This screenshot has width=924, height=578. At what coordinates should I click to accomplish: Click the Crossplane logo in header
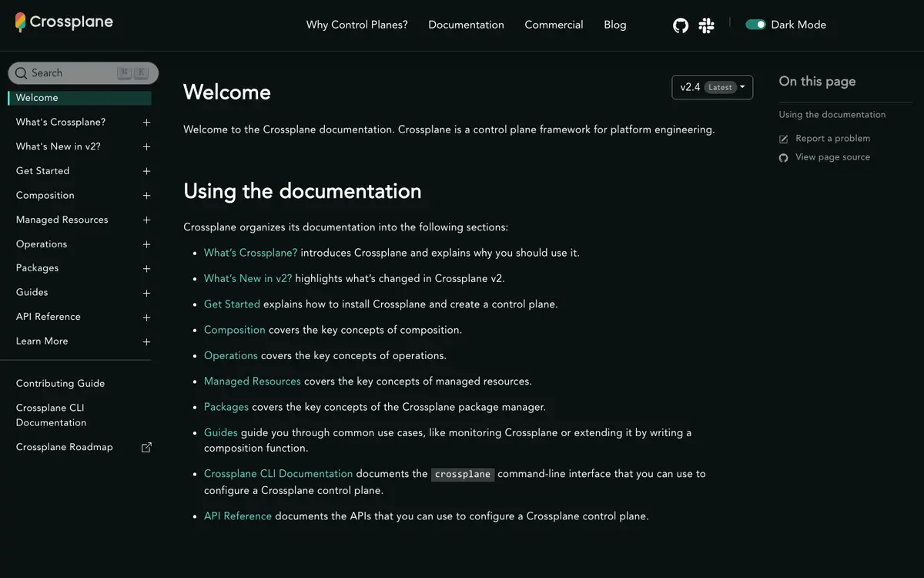pyautogui.click(x=64, y=22)
